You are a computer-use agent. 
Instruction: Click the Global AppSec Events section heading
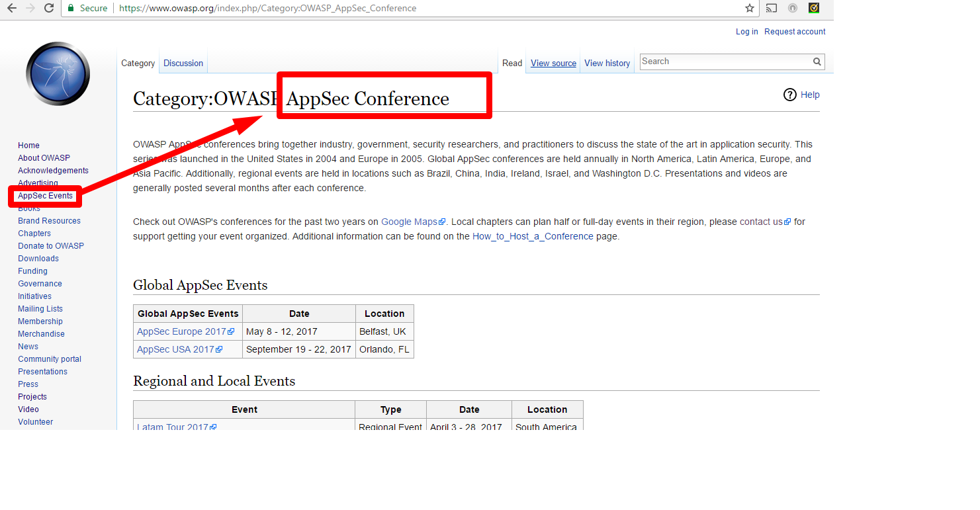[200, 285]
